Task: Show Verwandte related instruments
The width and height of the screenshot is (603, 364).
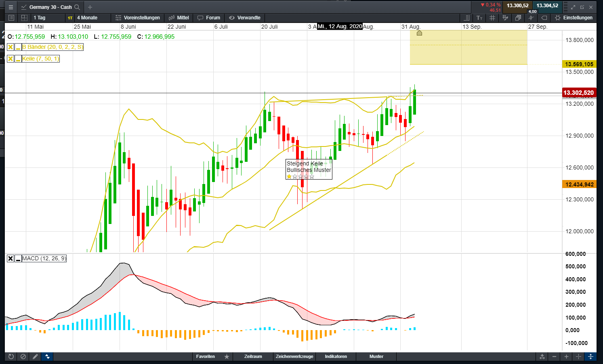Action: pyautogui.click(x=245, y=18)
